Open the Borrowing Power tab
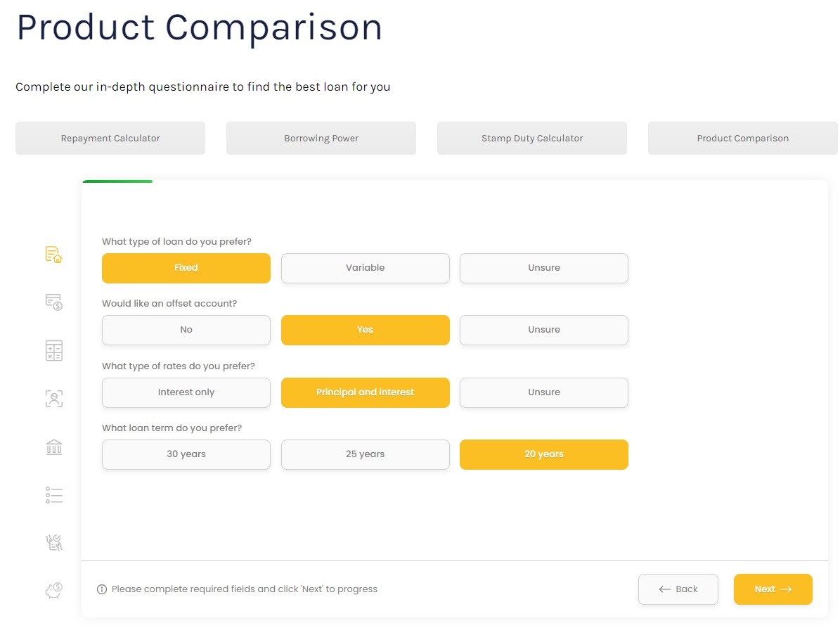The width and height of the screenshot is (840, 628). [321, 139]
